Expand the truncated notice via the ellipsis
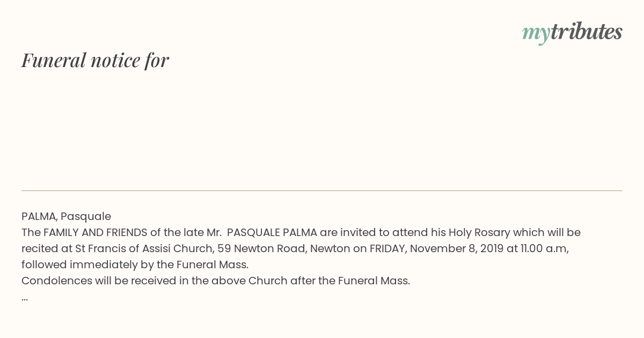 pos(25,298)
